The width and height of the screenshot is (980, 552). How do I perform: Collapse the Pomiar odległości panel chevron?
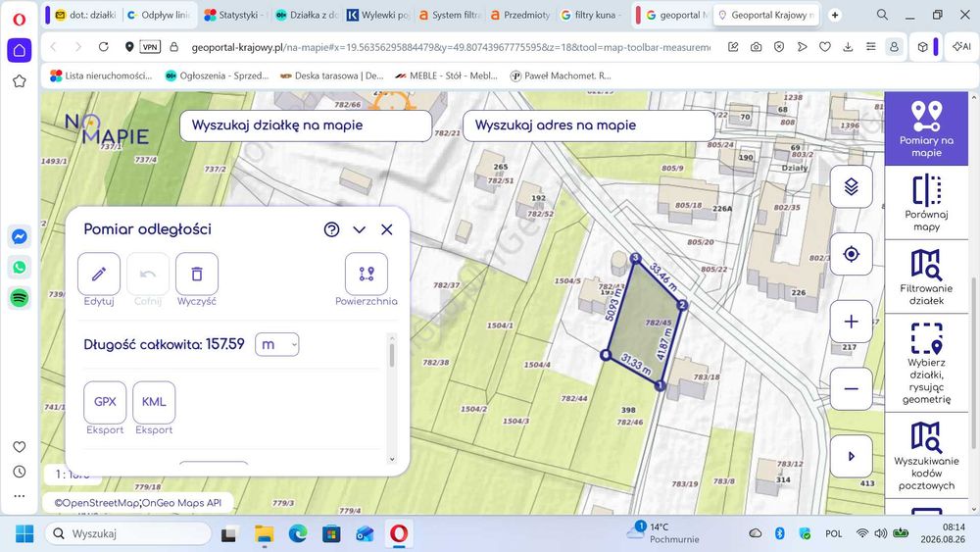[x=360, y=229]
